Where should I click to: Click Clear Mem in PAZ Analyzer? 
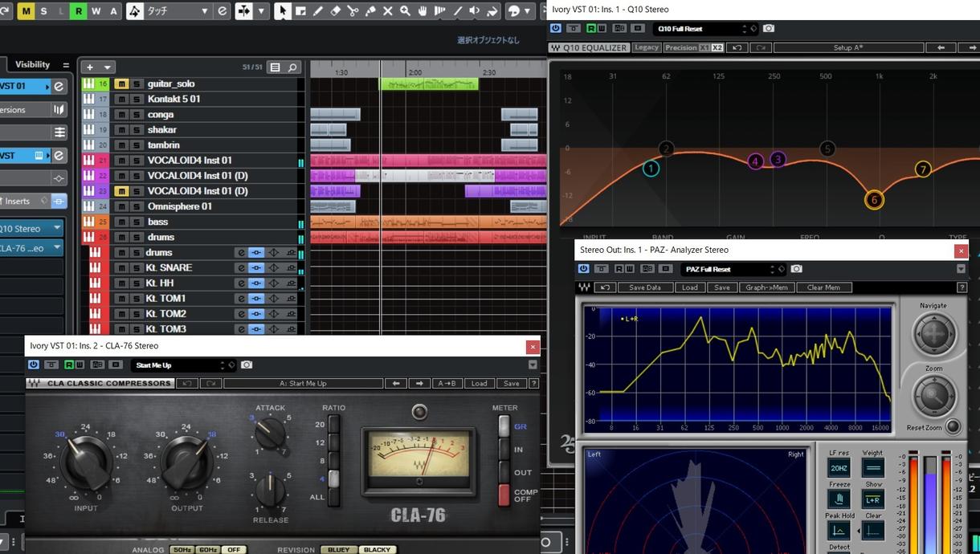pyautogui.click(x=823, y=287)
